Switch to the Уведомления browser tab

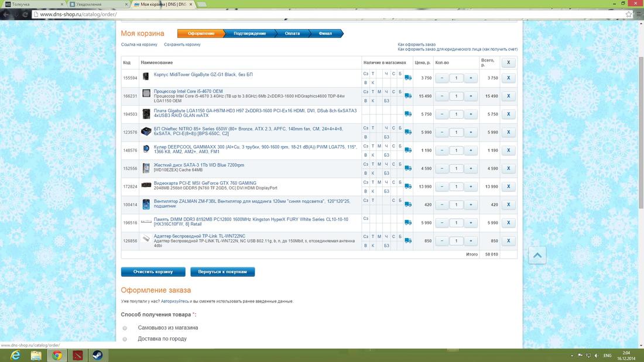click(98, 4)
